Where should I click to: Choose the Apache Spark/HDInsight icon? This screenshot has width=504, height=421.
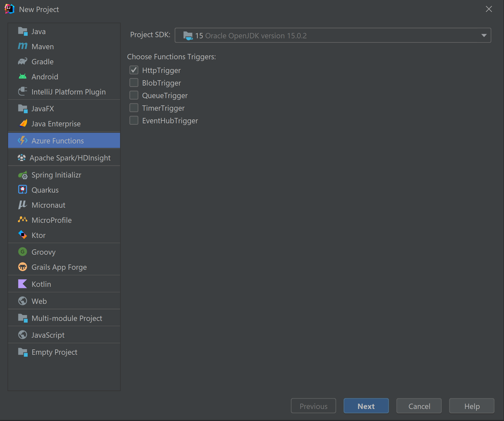pyautogui.click(x=22, y=158)
